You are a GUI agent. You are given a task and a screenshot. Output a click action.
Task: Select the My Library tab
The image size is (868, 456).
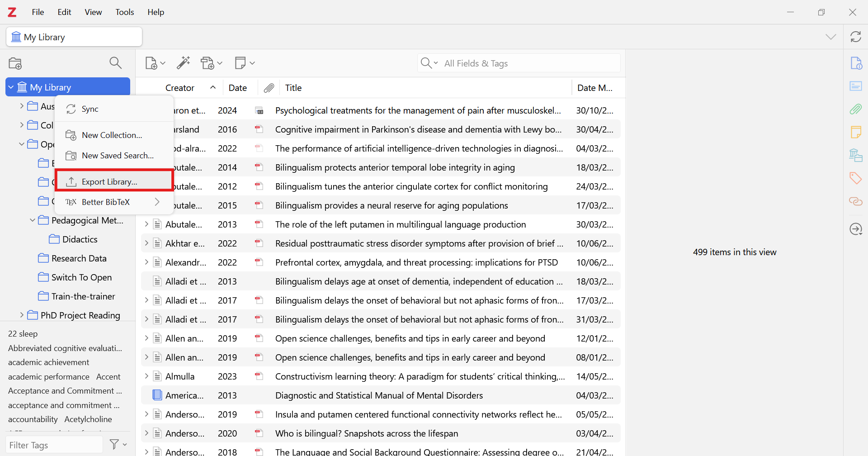pyautogui.click(x=74, y=37)
